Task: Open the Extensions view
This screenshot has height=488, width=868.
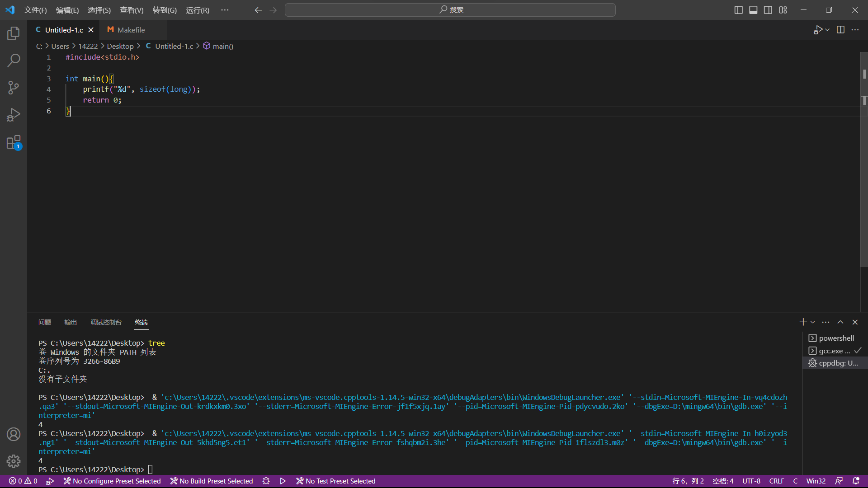Action: coord(14,142)
